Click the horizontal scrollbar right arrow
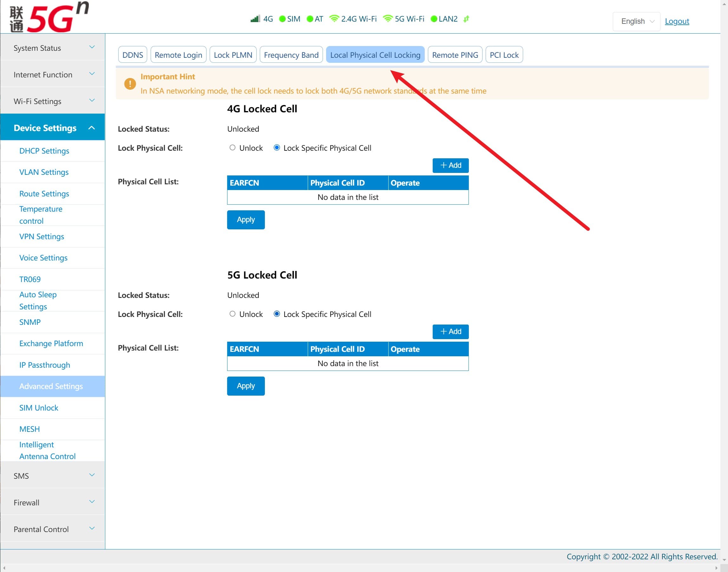This screenshot has height=572, width=728. (x=716, y=568)
